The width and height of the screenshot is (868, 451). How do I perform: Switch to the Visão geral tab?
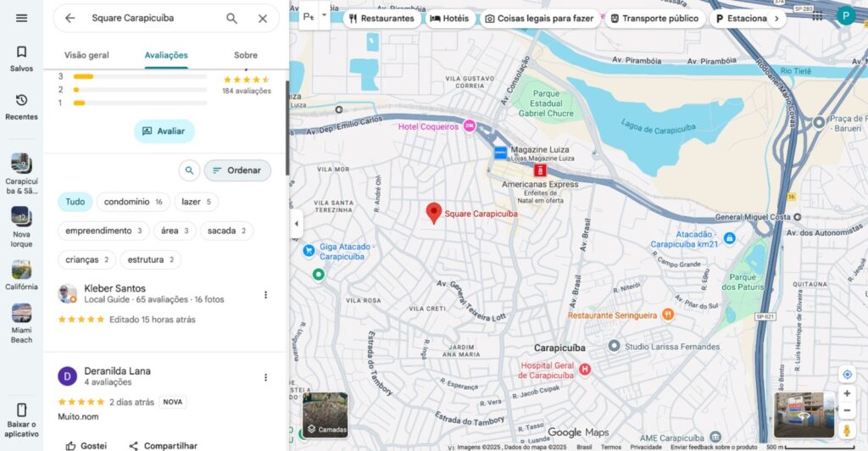coord(86,55)
